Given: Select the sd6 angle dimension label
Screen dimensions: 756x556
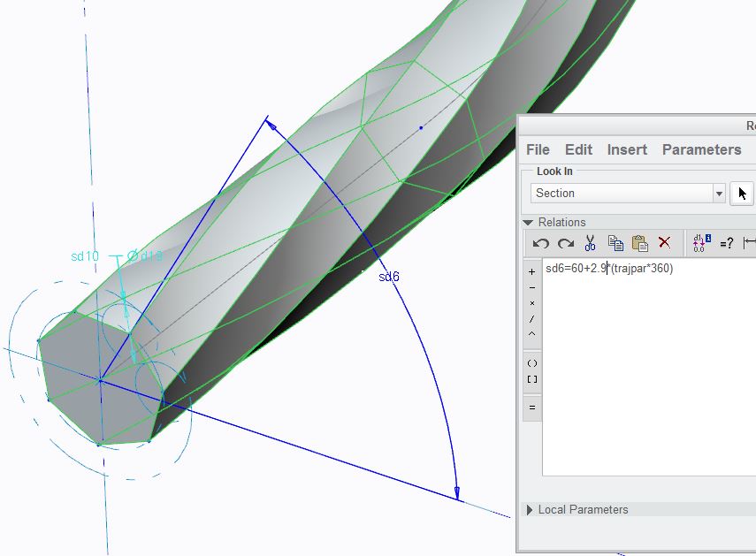Looking at the screenshot, I should click(389, 277).
